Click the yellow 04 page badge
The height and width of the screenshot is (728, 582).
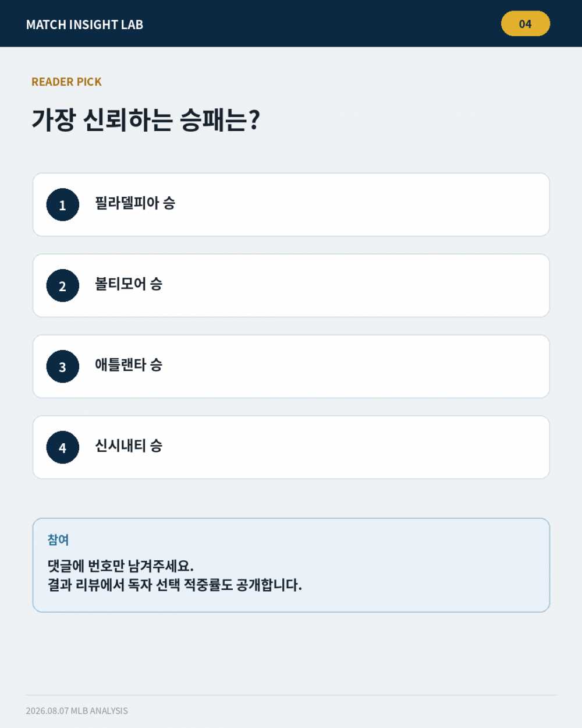(526, 24)
